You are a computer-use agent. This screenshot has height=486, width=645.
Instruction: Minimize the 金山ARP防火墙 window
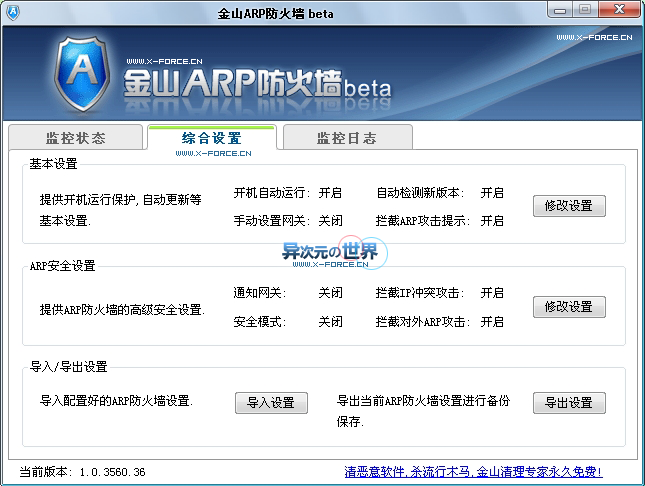[560, 10]
